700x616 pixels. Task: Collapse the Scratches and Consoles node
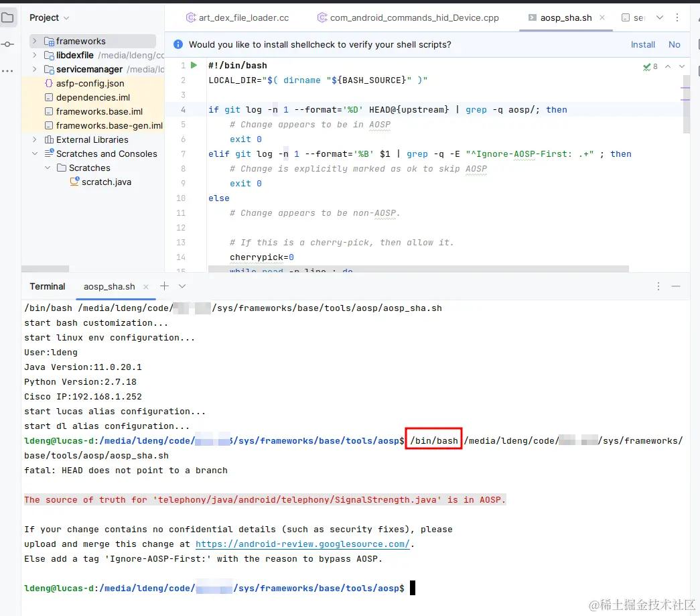point(34,153)
